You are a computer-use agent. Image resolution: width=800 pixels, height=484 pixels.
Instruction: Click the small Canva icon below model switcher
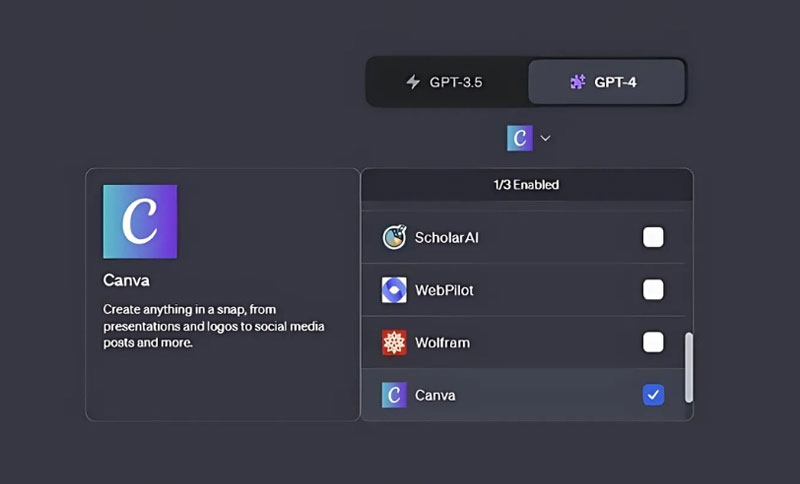click(520, 137)
